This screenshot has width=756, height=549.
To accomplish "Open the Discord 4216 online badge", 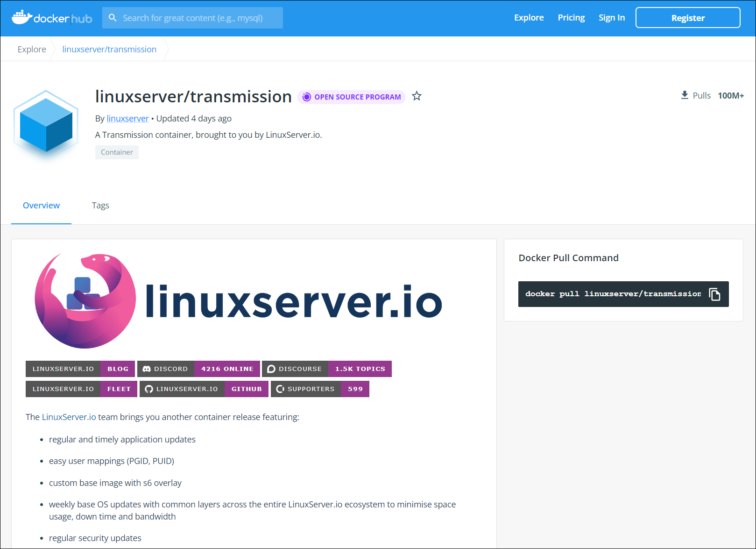I will point(198,369).
